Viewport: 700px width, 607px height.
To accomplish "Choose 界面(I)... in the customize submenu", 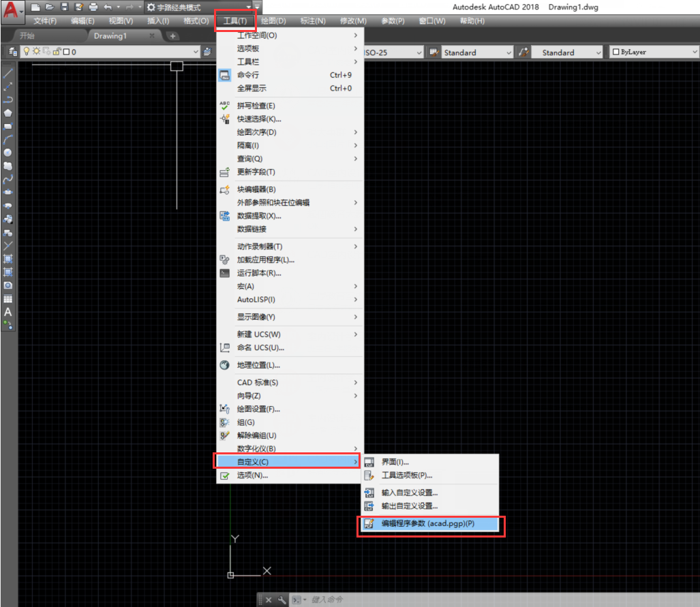I will coord(430,462).
